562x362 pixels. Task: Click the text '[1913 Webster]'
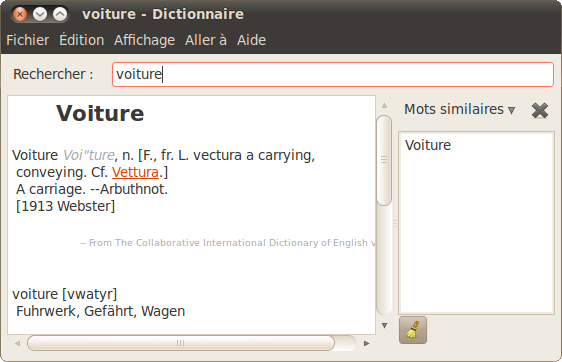pos(65,206)
